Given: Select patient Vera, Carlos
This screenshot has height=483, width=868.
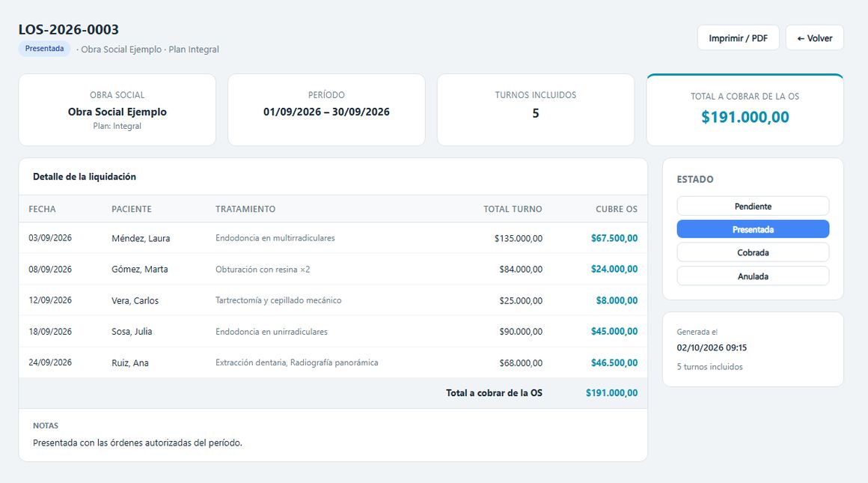Looking at the screenshot, I should [135, 300].
